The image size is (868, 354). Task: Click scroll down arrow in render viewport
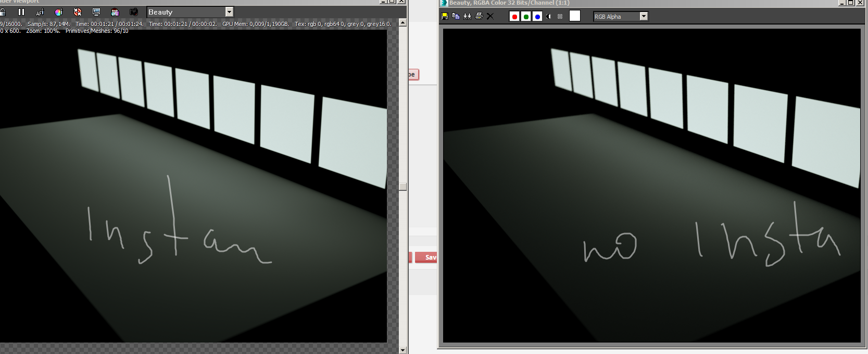pyautogui.click(x=402, y=350)
